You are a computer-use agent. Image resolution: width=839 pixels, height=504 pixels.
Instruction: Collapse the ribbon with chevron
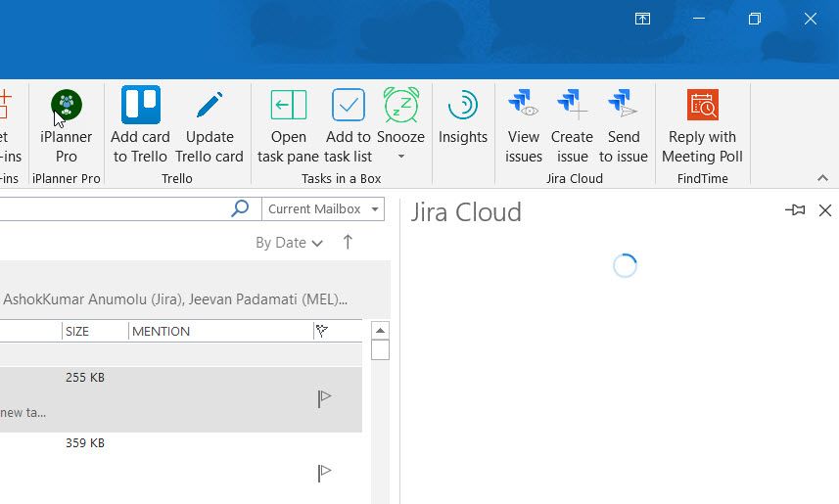coord(822,178)
